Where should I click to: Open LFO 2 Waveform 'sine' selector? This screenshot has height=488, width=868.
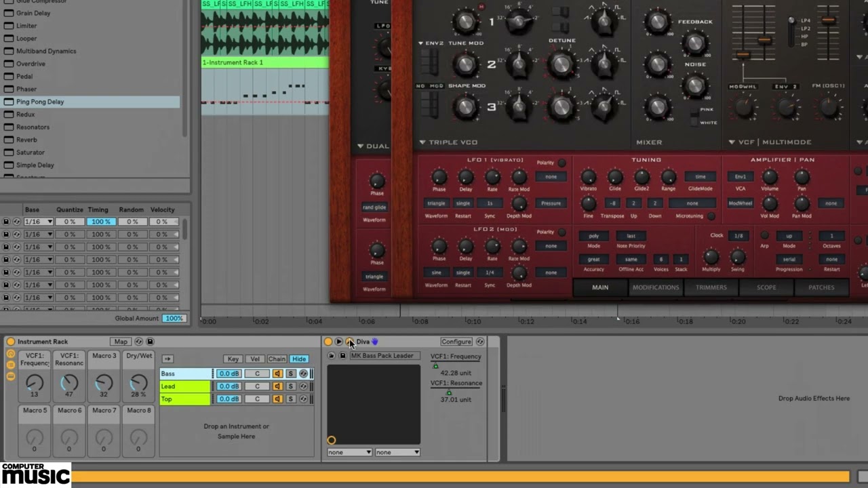click(436, 272)
